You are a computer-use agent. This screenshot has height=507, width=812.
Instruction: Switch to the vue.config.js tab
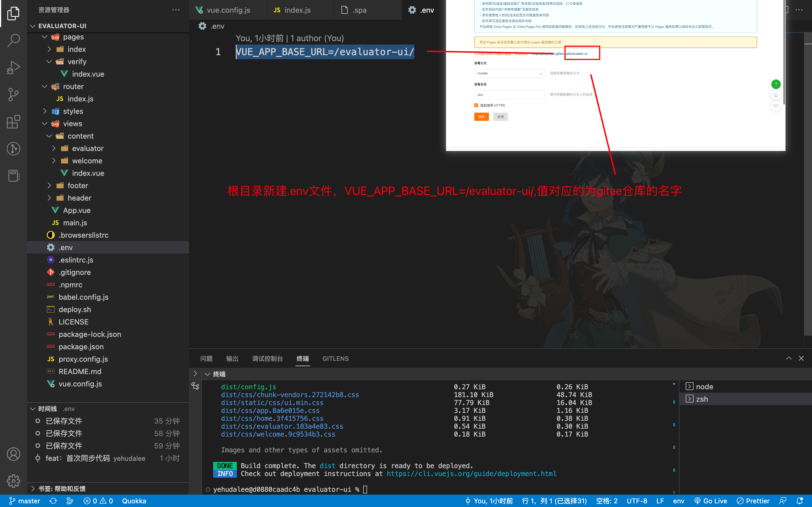pos(228,10)
